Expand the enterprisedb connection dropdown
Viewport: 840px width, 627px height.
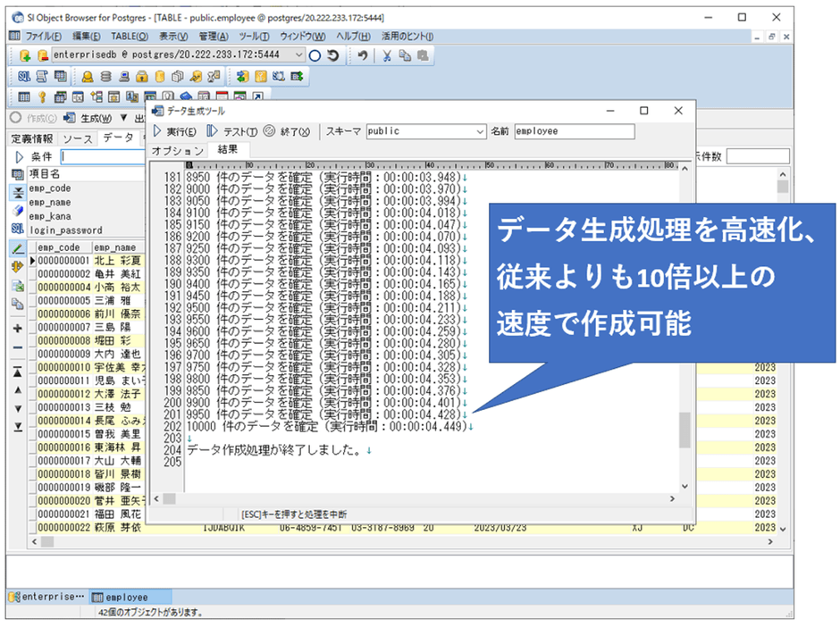(298, 55)
